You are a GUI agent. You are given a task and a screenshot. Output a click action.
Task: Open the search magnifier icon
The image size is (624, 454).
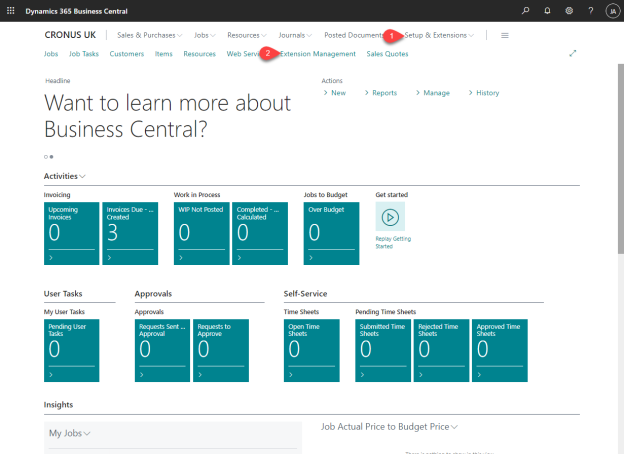pos(526,11)
